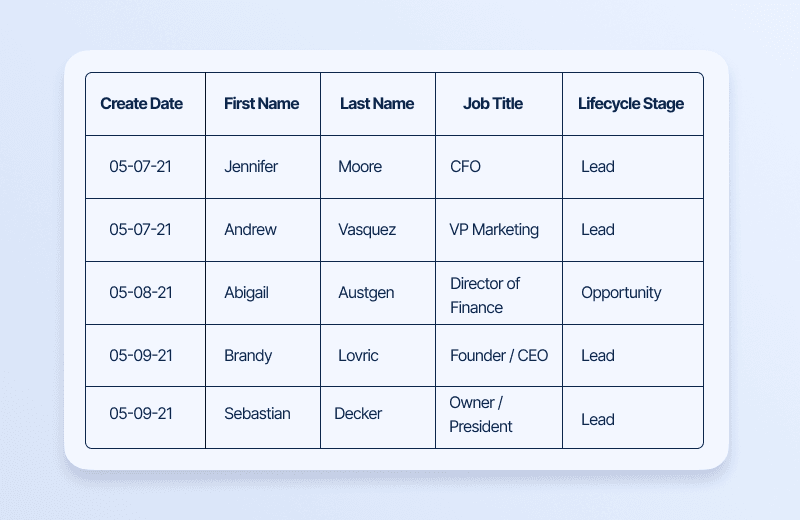Click the Last Name header cell
Viewport: 800px width, 520px height.
coord(377,104)
